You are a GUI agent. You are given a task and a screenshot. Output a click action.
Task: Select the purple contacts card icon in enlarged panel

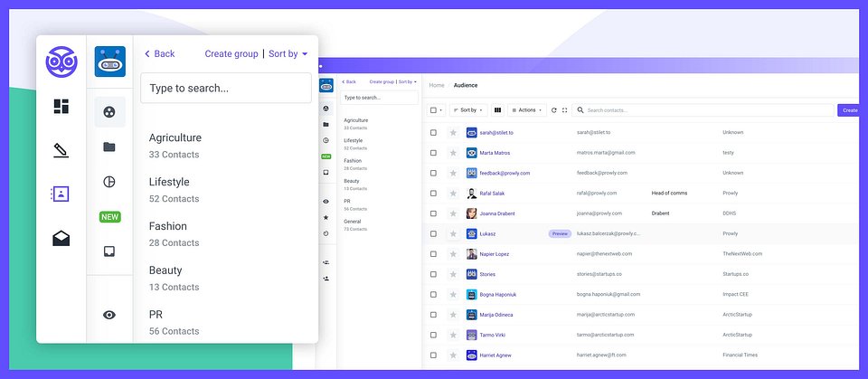[x=60, y=194]
